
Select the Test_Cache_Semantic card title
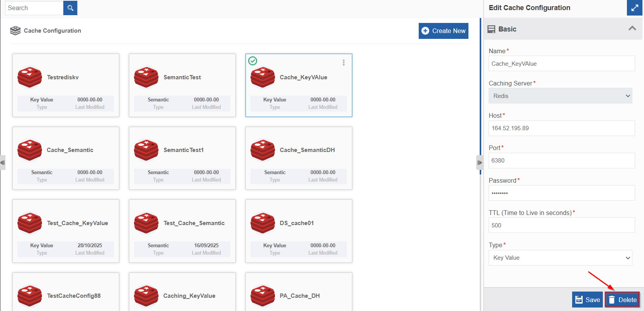click(194, 223)
